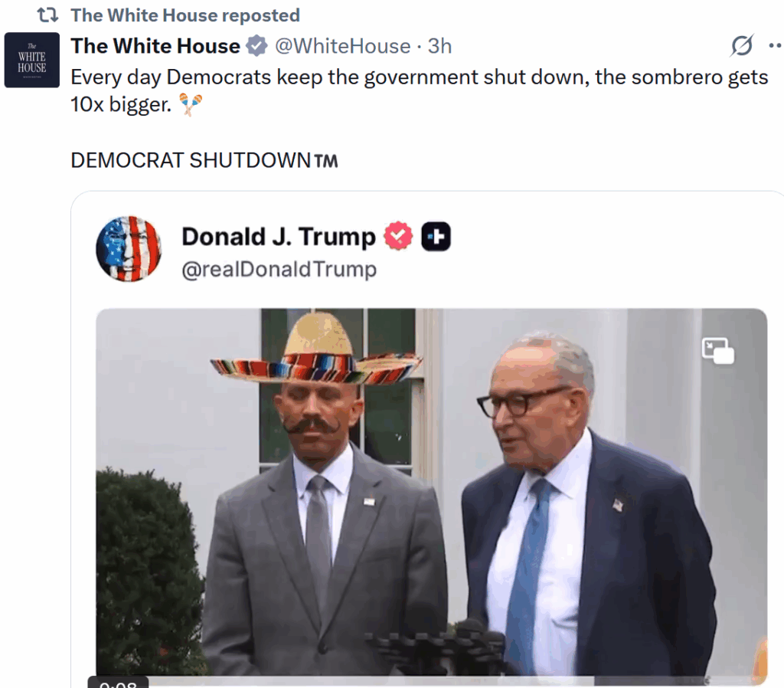Click the red verified badge
784x688 pixels.
tap(398, 237)
